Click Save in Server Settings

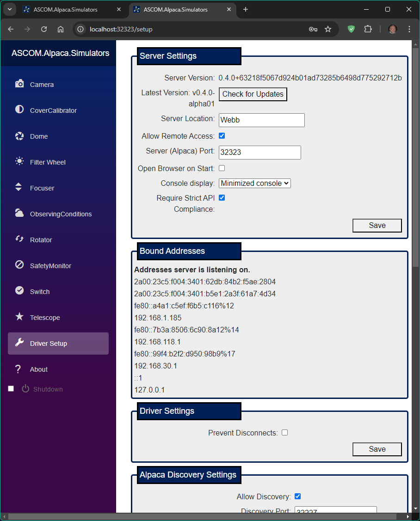[x=377, y=226]
